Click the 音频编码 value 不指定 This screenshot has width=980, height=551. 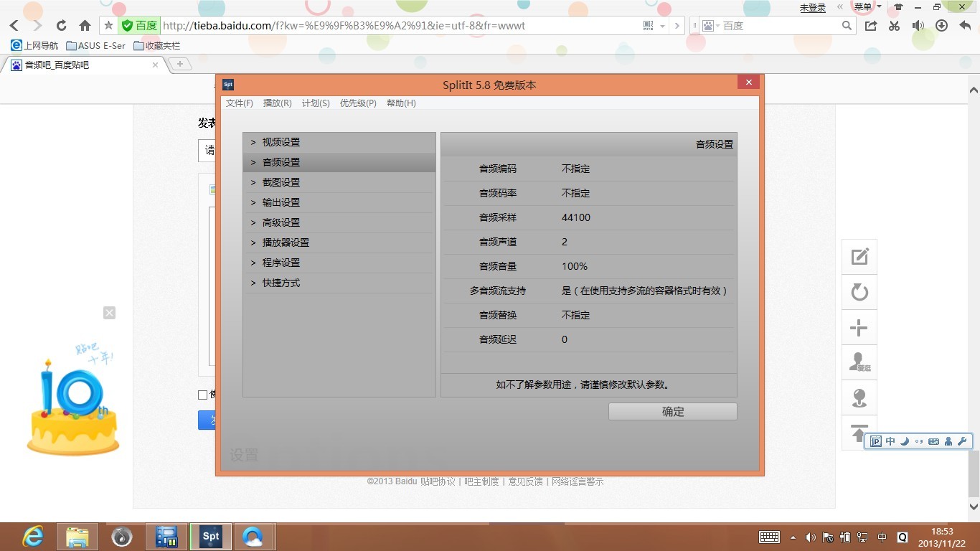(575, 169)
